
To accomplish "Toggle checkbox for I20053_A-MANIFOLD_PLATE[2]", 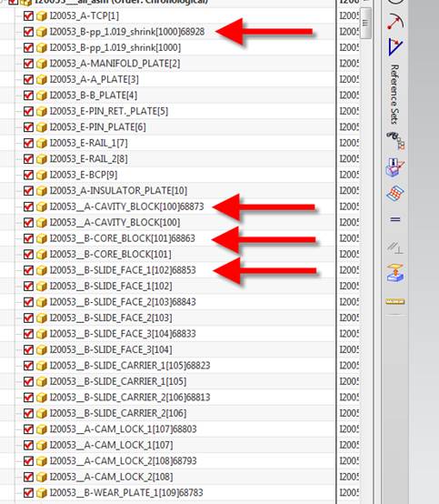I will (x=28, y=64).
